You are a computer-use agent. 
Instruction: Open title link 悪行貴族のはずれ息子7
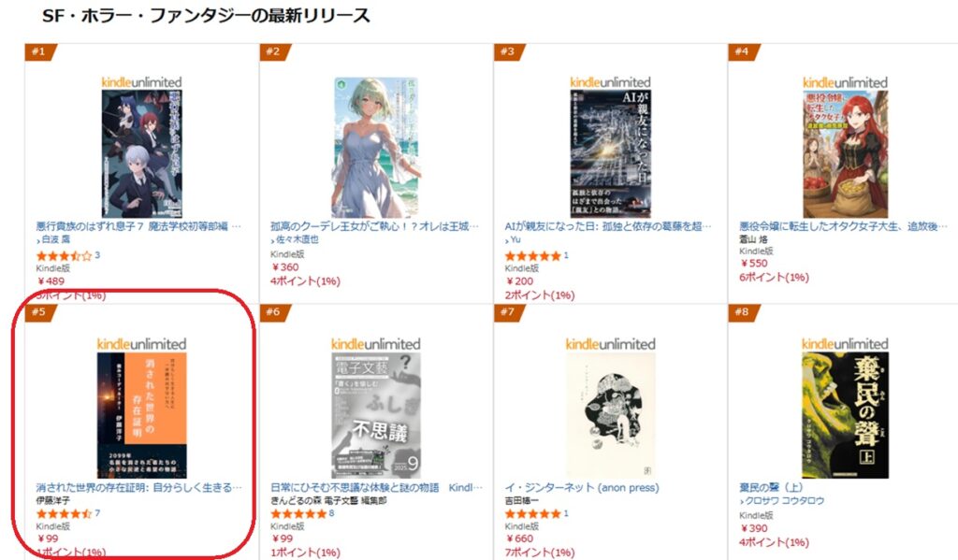138,226
